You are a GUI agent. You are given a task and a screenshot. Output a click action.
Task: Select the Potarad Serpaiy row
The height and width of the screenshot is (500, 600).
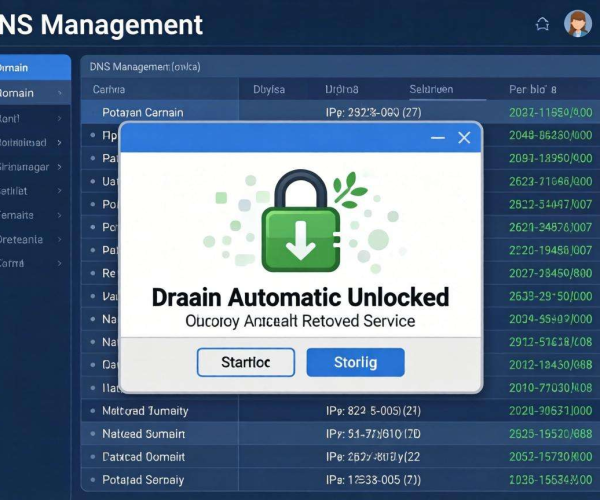341,479
